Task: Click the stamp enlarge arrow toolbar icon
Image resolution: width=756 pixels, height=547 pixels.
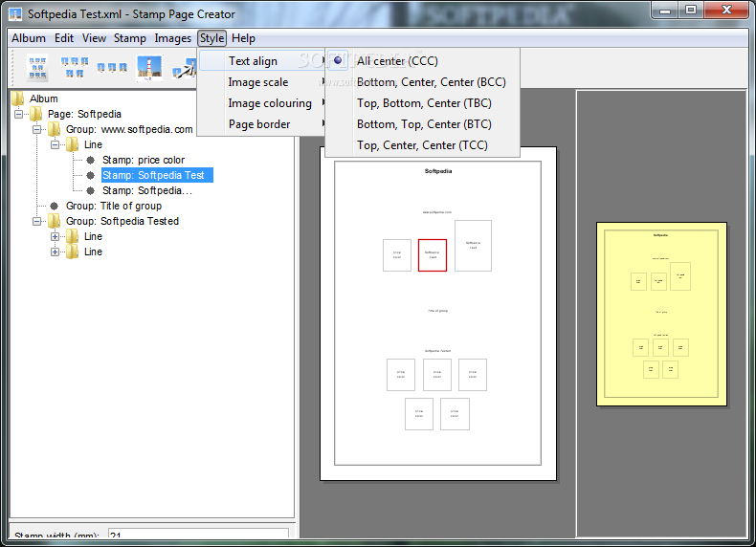Action: point(185,68)
